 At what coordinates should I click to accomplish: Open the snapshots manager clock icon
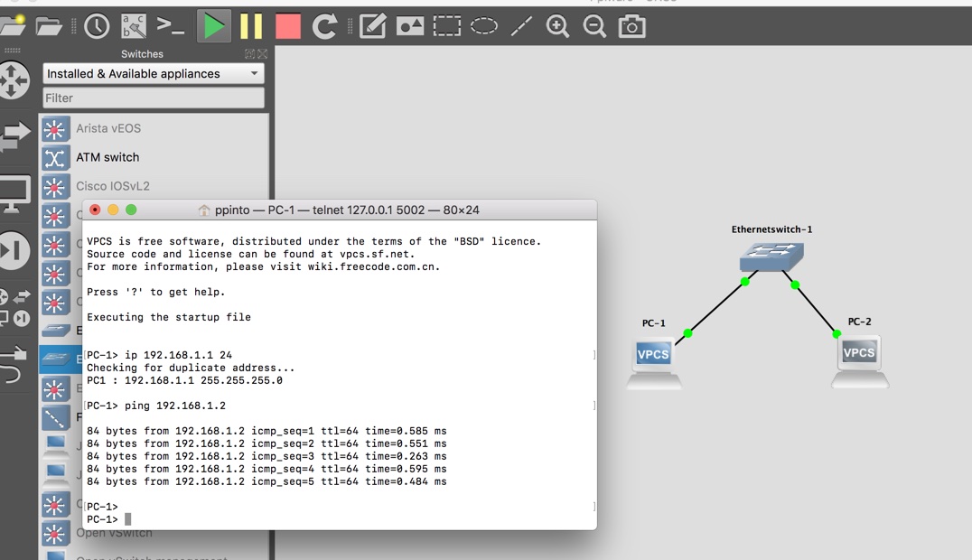pos(97,26)
